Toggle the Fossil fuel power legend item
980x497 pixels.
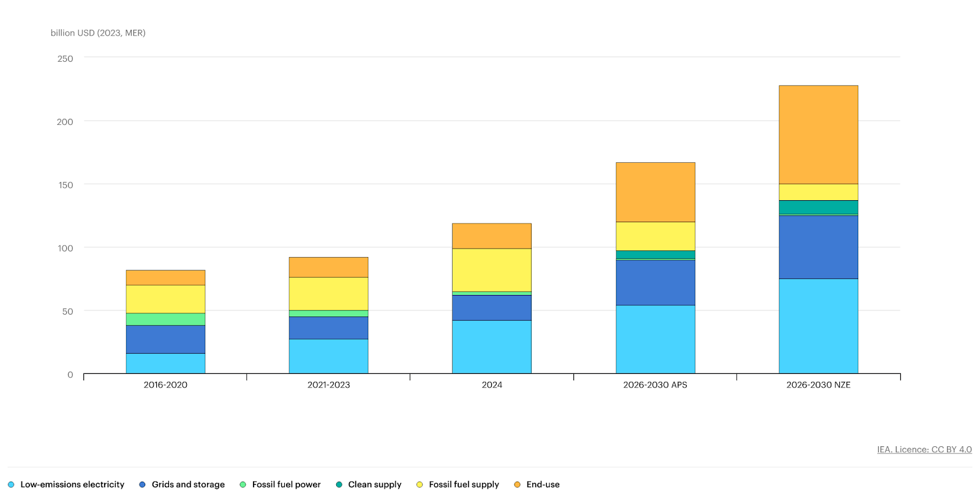coord(280,484)
